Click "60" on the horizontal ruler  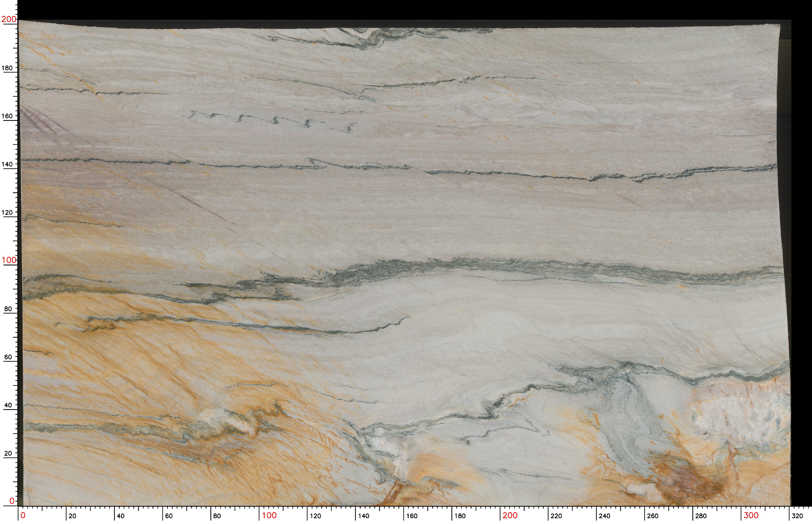(169, 516)
